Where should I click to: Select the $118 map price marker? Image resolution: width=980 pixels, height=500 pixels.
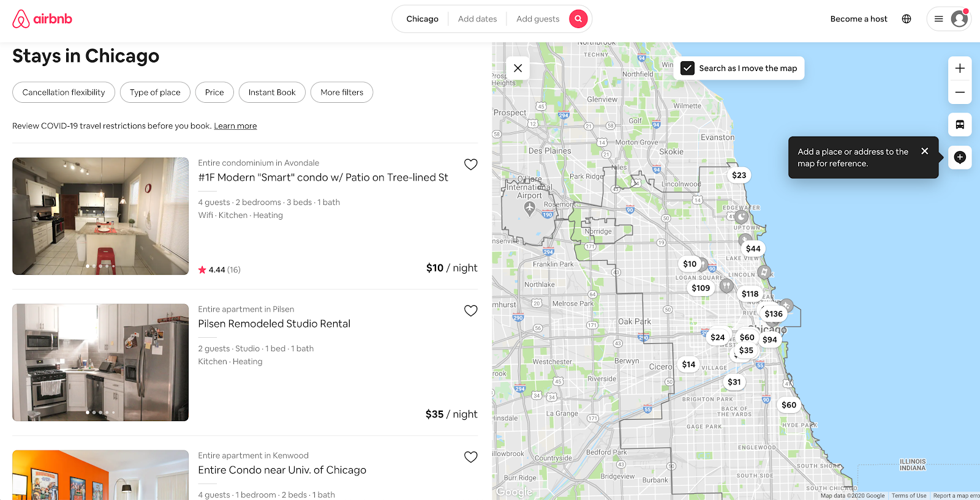tap(750, 294)
